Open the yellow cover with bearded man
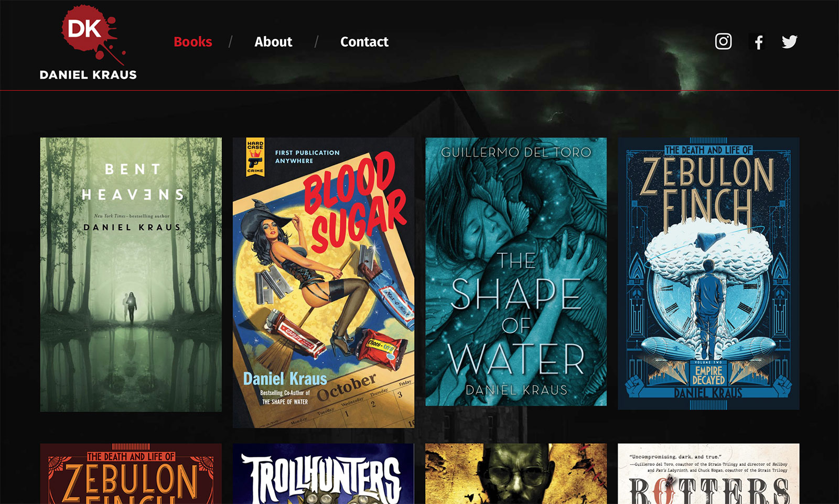 [516, 474]
